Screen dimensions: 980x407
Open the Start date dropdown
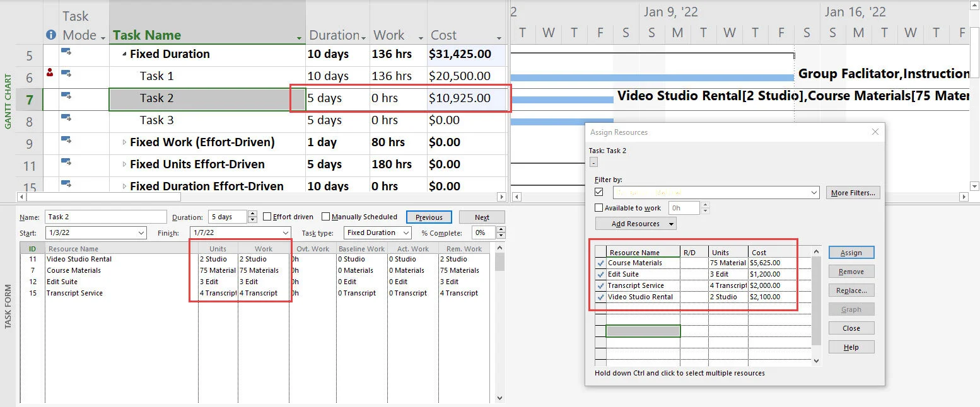point(141,233)
